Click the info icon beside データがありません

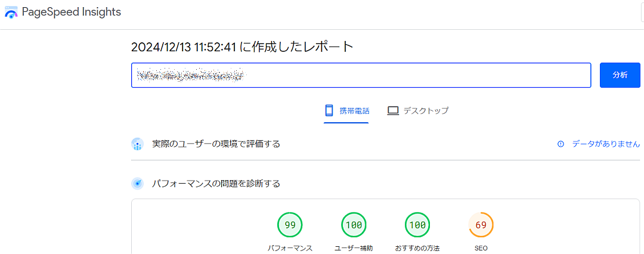[561, 144]
